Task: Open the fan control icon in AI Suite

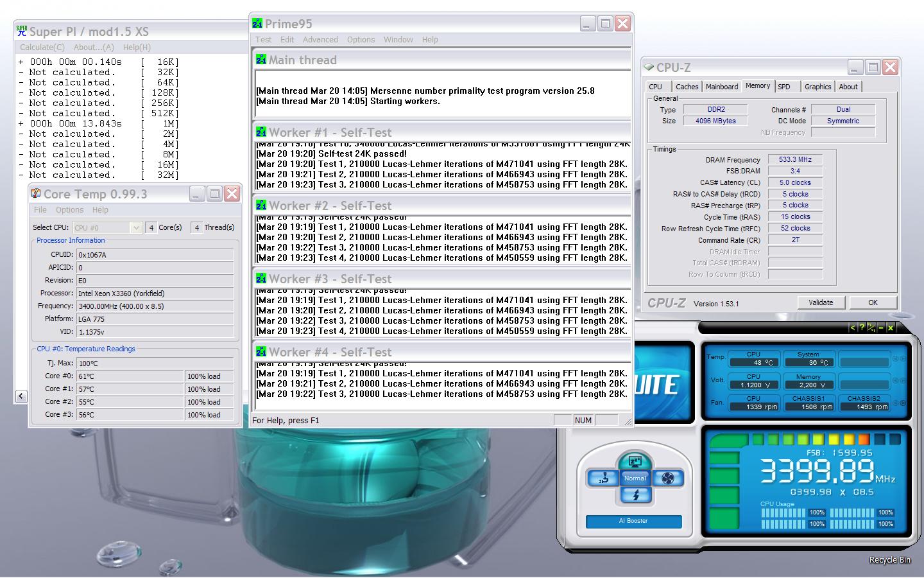Action: [668, 478]
